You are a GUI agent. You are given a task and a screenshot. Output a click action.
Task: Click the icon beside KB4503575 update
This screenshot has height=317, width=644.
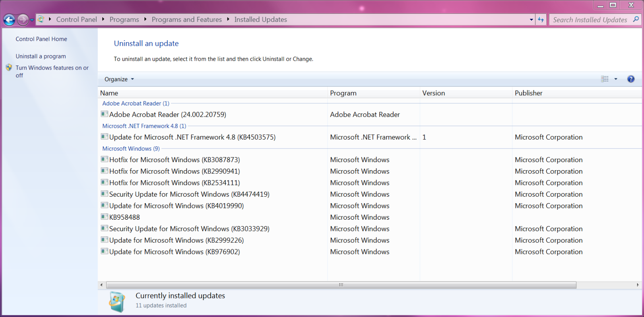[x=105, y=136]
